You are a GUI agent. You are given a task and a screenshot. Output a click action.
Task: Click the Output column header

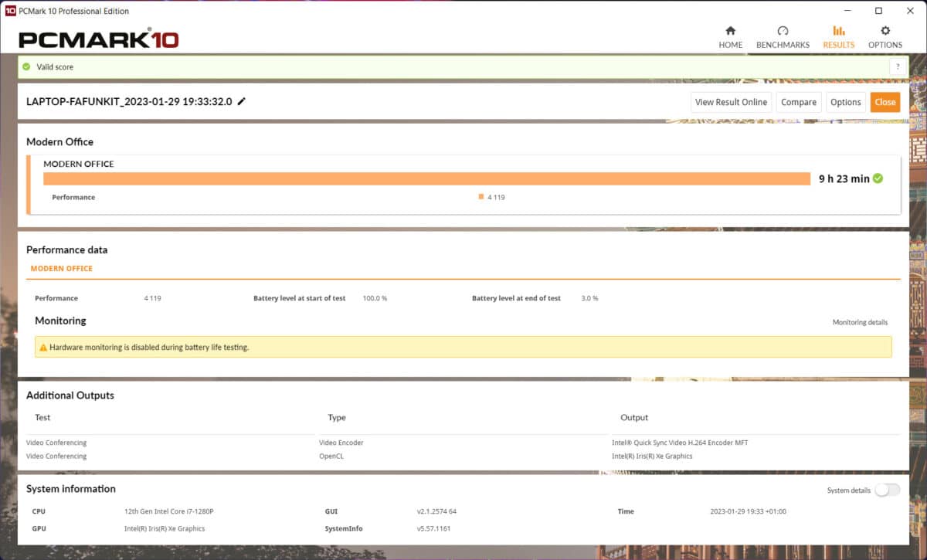pyautogui.click(x=634, y=417)
